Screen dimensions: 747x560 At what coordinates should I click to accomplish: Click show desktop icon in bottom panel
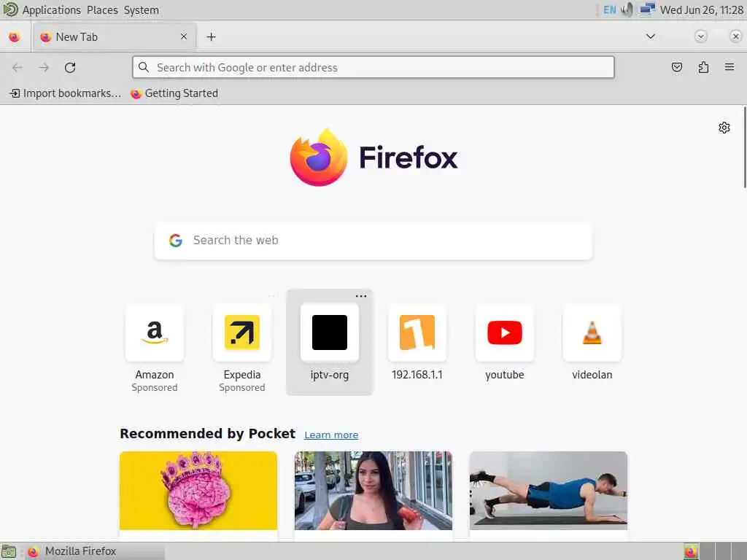[9, 551]
